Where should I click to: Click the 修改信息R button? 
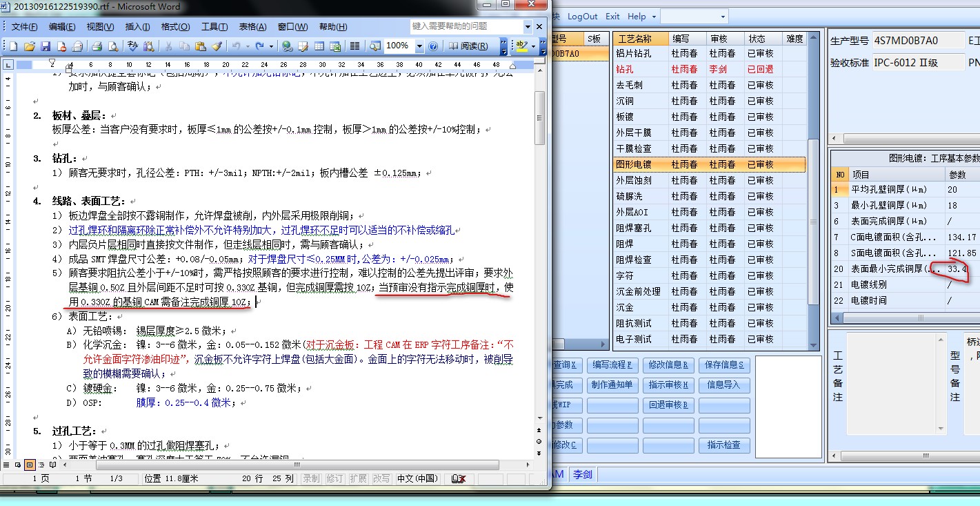[x=668, y=364]
